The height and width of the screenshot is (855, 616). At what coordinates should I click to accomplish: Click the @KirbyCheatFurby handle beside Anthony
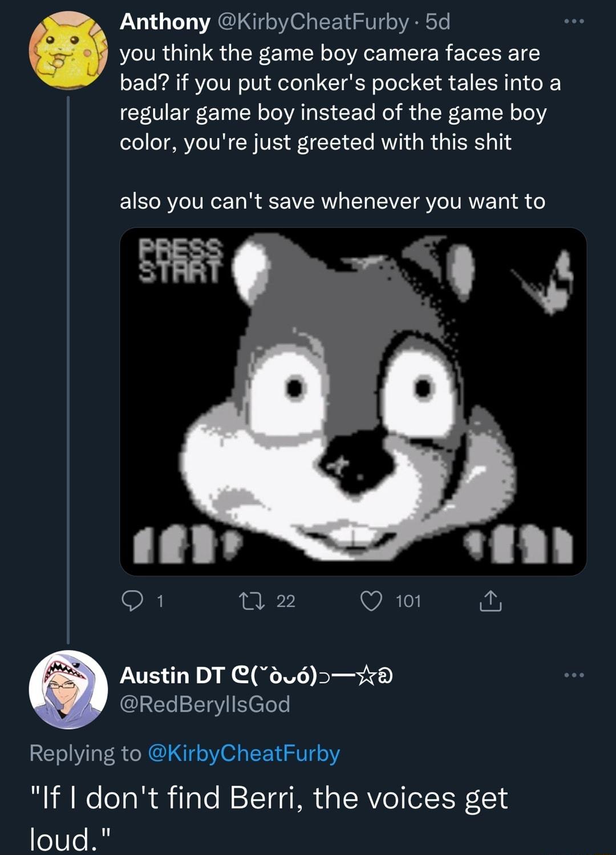click(x=313, y=22)
